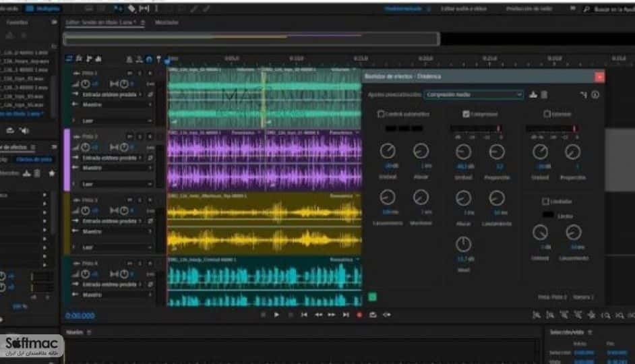Open effect info icon in dialog
635x364 pixels.
click(x=595, y=95)
